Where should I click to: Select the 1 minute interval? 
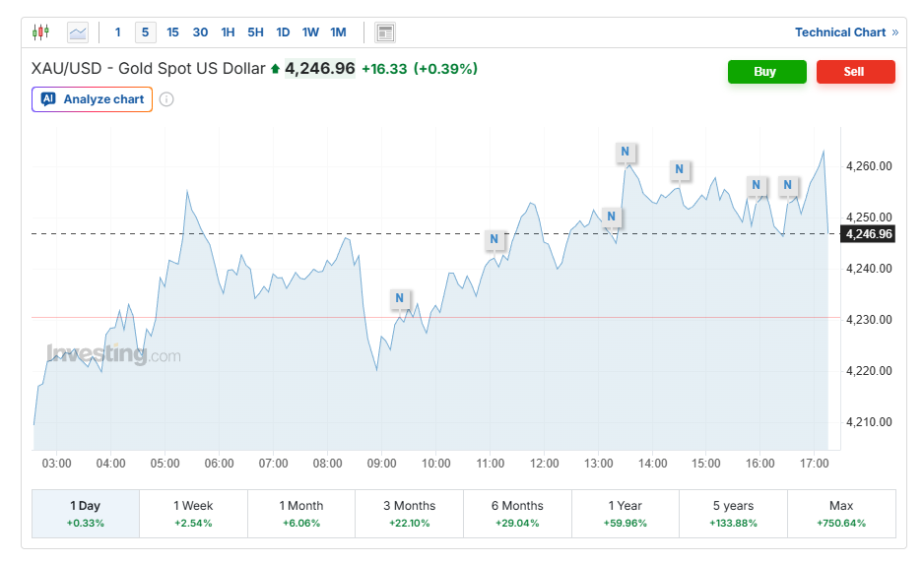point(118,32)
